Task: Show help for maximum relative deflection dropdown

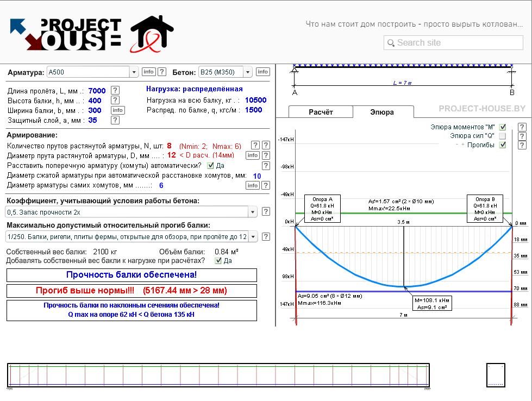Action: 266,236
